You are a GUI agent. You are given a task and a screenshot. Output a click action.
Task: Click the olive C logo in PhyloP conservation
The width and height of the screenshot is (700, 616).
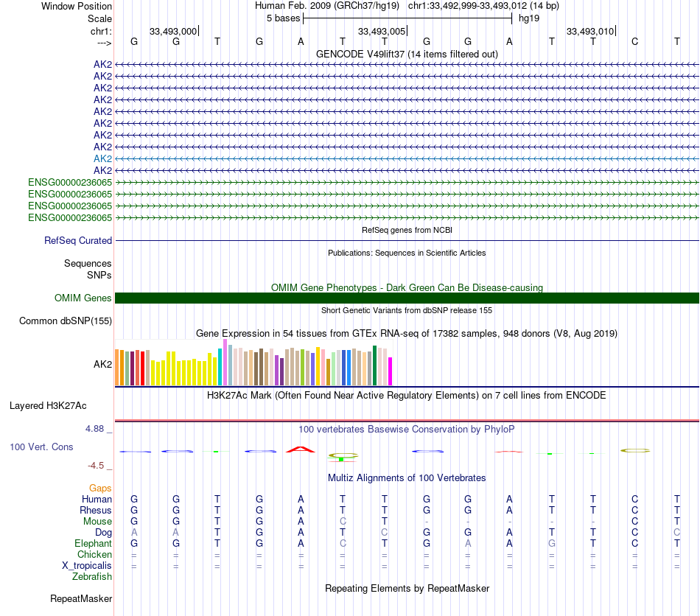635,451
